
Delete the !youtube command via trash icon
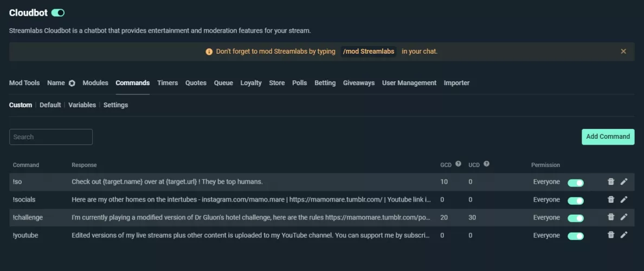(x=611, y=235)
